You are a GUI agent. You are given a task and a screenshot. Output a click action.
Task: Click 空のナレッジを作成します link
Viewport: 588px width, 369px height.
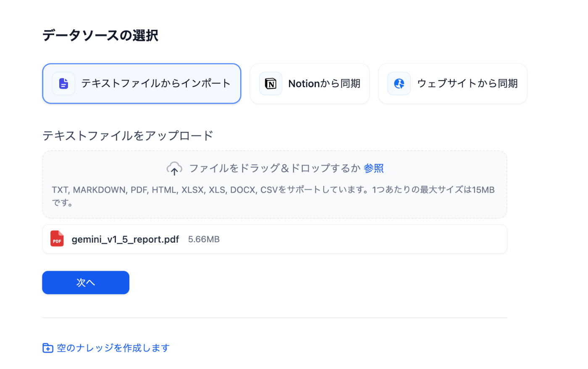tap(113, 348)
